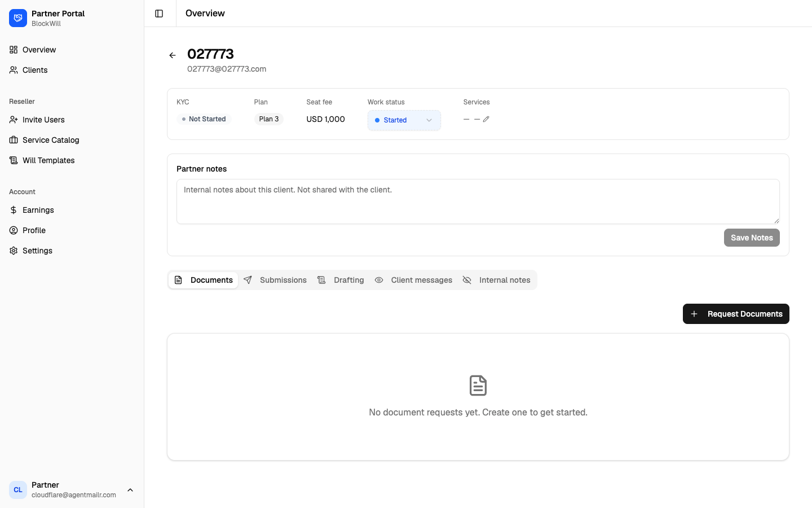The width and height of the screenshot is (812, 508).
Task: Click the Earnings dollar icon
Action: [x=14, y=210]
